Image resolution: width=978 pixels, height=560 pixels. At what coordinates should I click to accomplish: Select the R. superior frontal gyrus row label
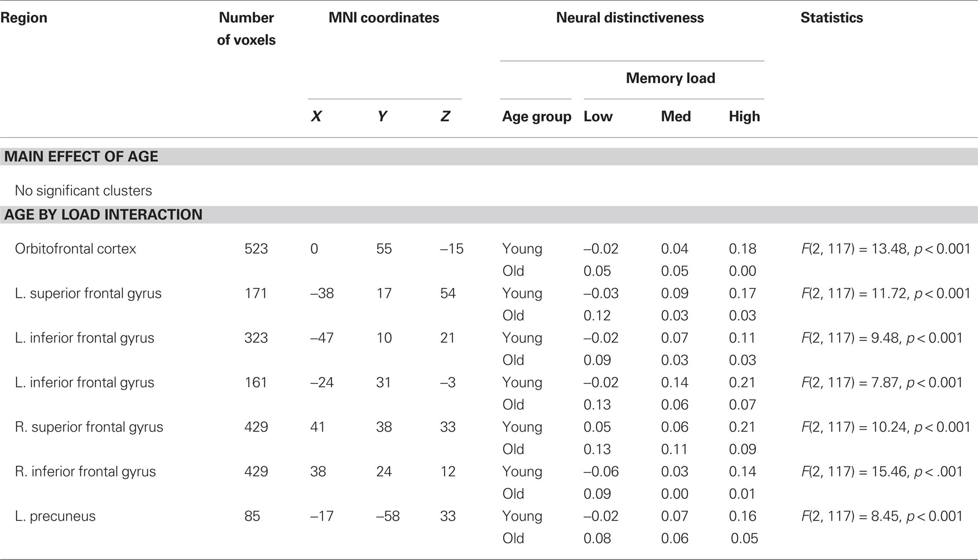coord(89,427)
